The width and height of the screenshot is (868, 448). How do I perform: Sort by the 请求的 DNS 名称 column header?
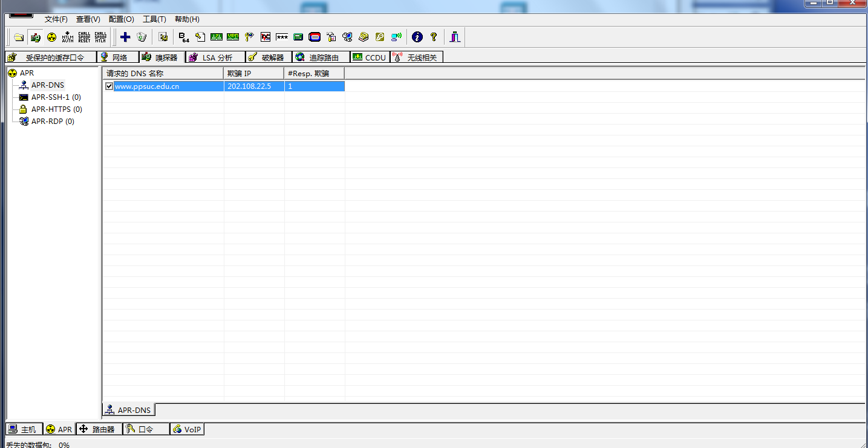tap(163, 73)
